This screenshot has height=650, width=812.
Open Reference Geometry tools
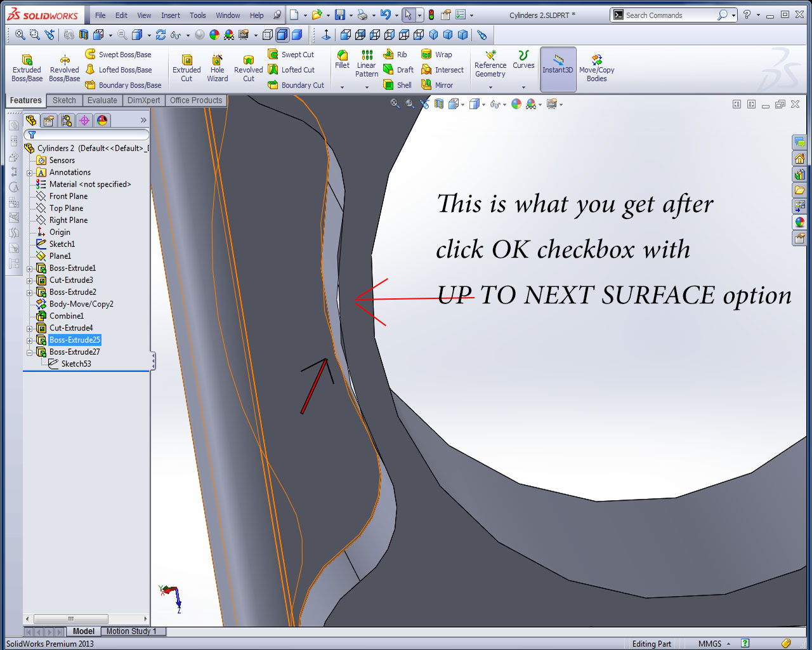click(490, 64)
